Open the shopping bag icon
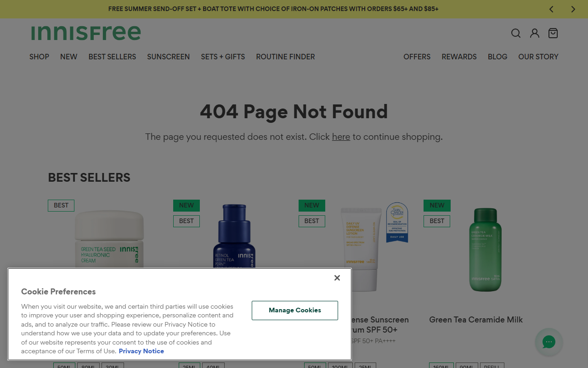The height and width of the screenshot is (368, 588). pos(553,33)
